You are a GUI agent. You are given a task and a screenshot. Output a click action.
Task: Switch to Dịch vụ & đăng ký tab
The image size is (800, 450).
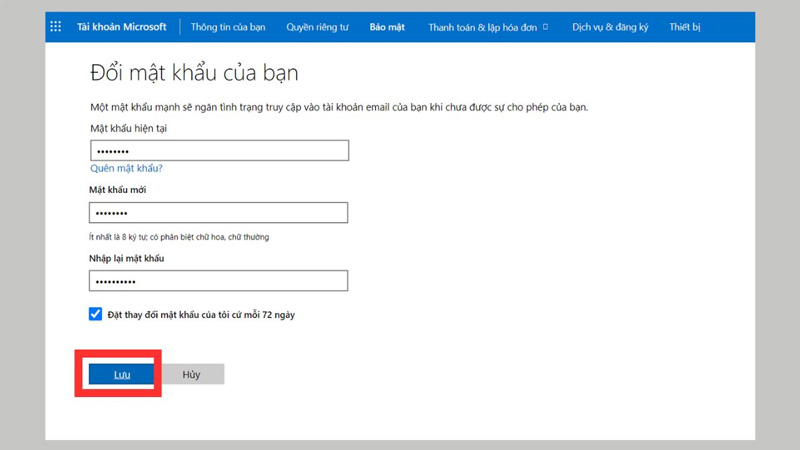point(610,27)
